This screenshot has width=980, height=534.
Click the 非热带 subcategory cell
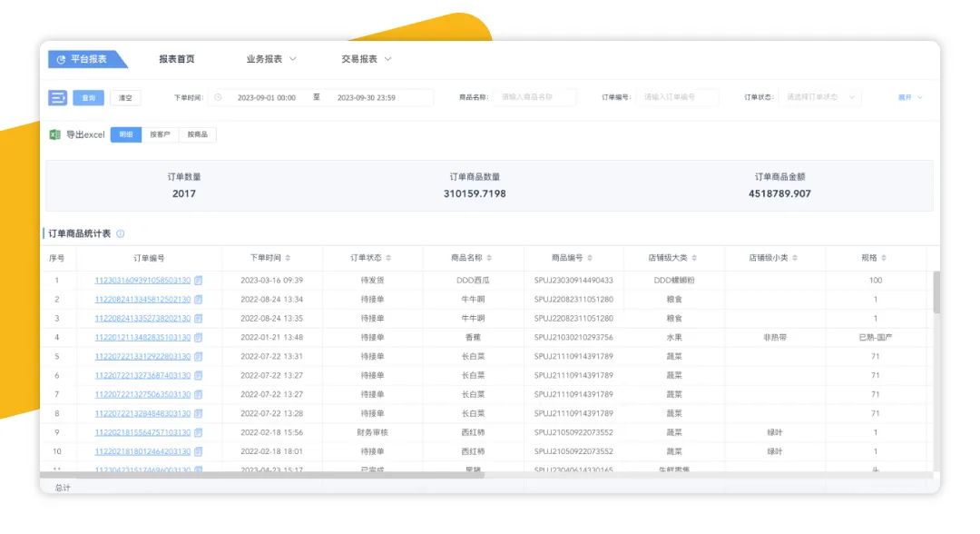(x=775, y=338)
